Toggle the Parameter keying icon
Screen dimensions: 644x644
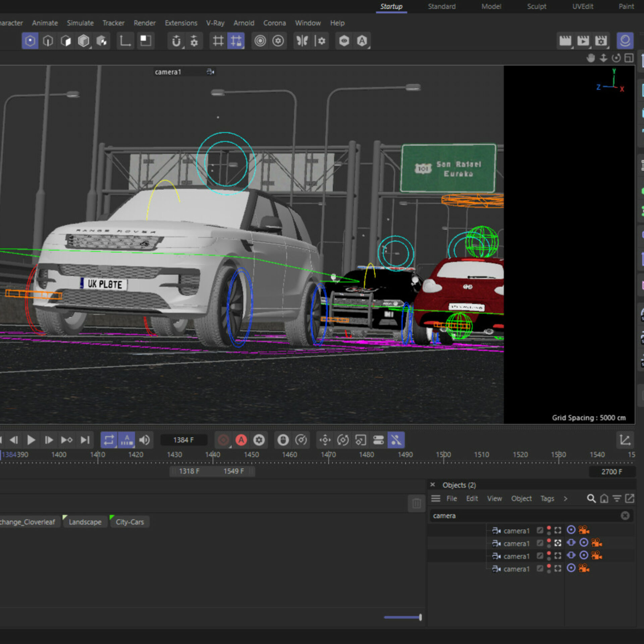click(378, 440)
